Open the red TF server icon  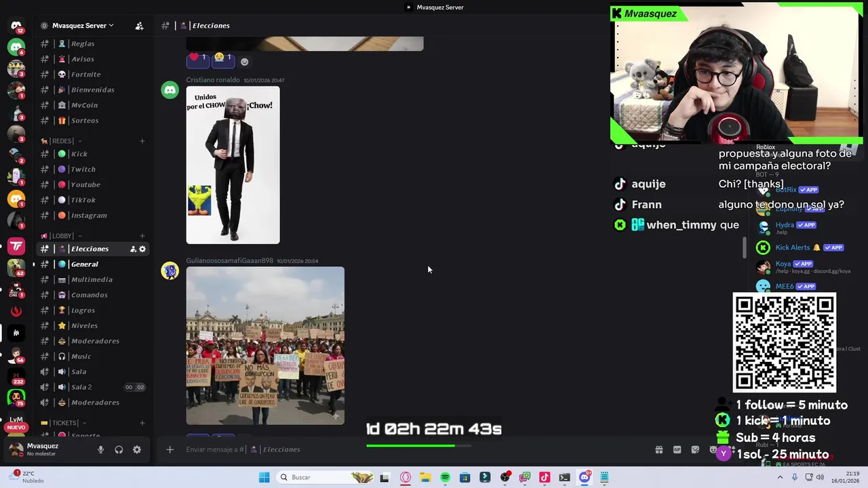pos(16,246)
